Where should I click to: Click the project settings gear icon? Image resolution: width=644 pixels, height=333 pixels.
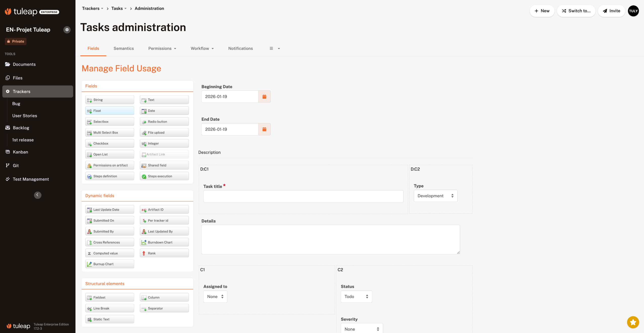coord(67,30)
